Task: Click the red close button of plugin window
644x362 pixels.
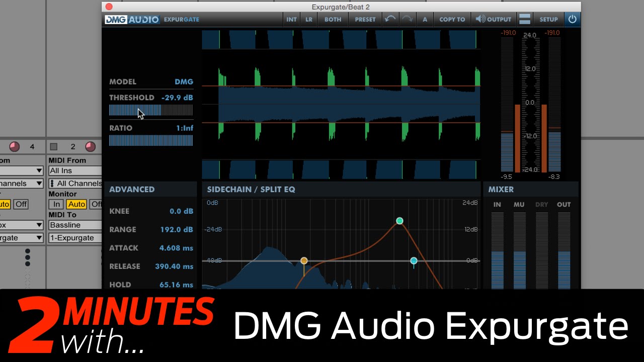Action: pos(109,7)
